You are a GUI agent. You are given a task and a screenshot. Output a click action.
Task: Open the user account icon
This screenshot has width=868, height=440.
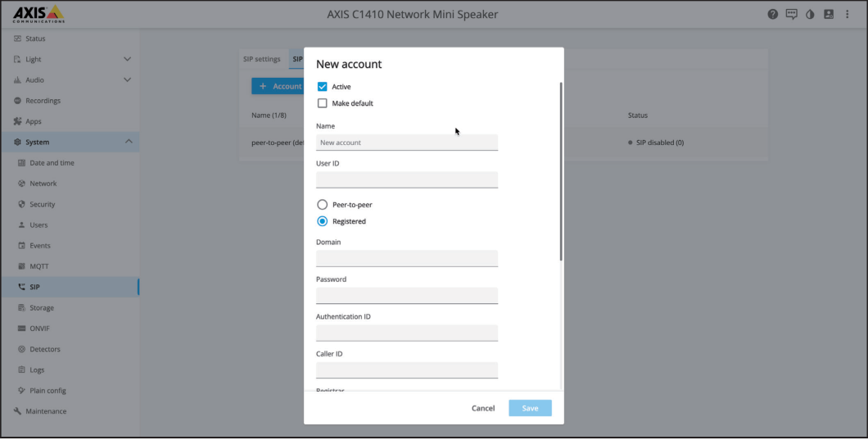(829, 15)
